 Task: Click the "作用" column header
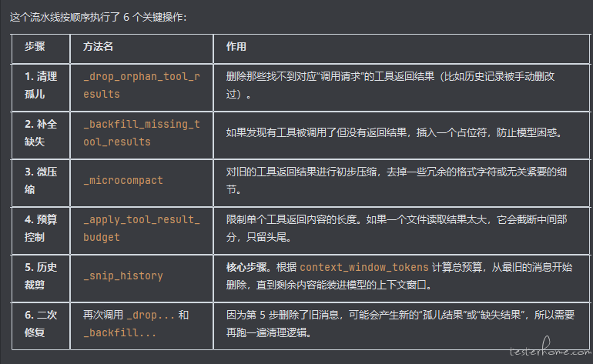pyautogui.click(x=236, y=47)
